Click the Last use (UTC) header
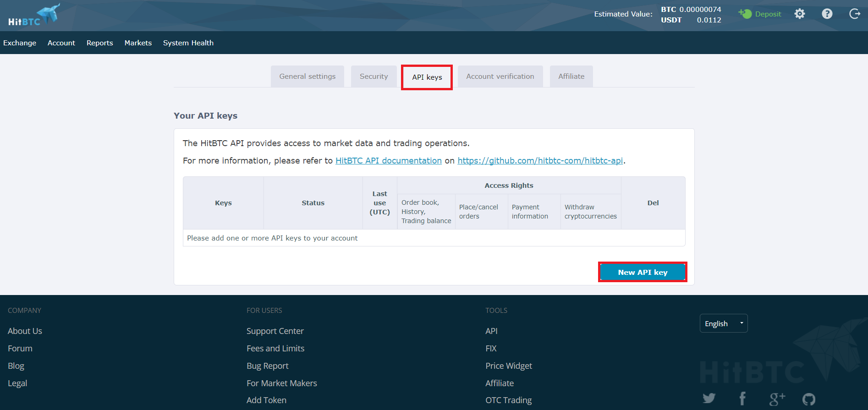868x410 pixels. click(380, 203)
